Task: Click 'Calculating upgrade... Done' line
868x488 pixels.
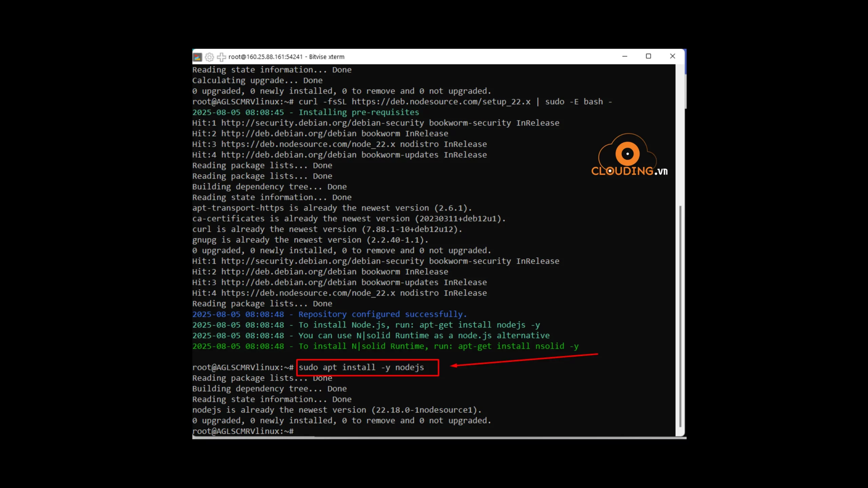Action: (x=257, y=80)
